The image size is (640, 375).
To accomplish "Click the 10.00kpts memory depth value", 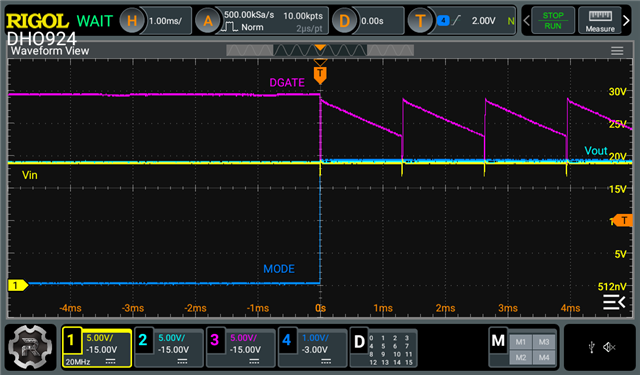I will click(303, 16).
